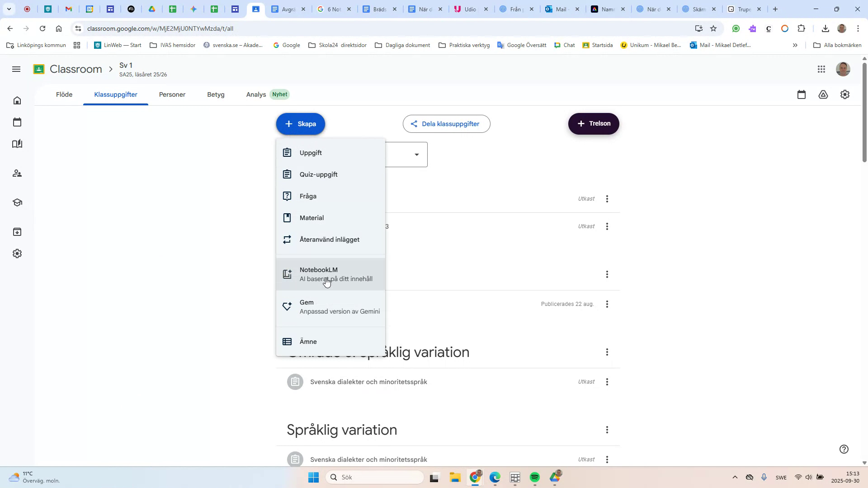868x488 pixels.
Task: Open the course settings gear top right
Action: [x=844, y=94]
